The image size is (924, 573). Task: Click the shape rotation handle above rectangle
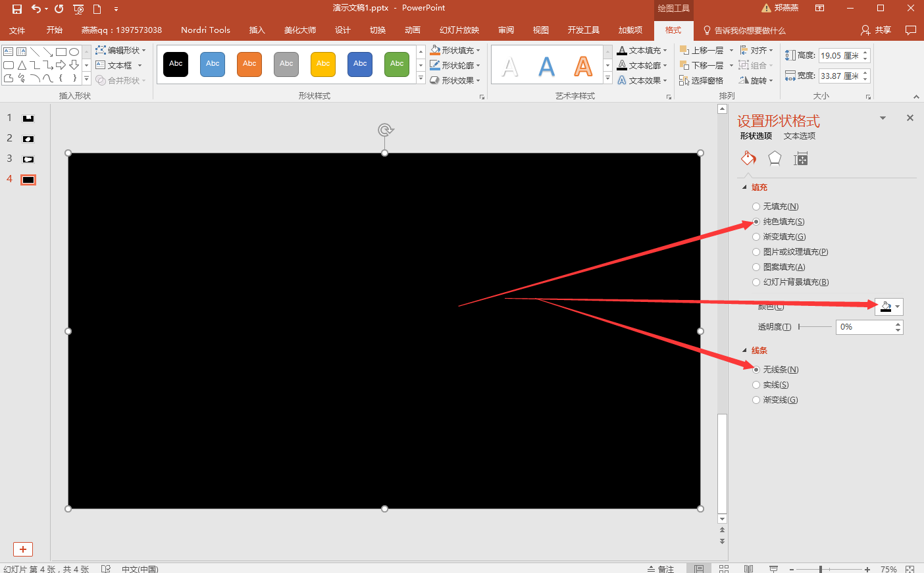click(x=385, y=130)
